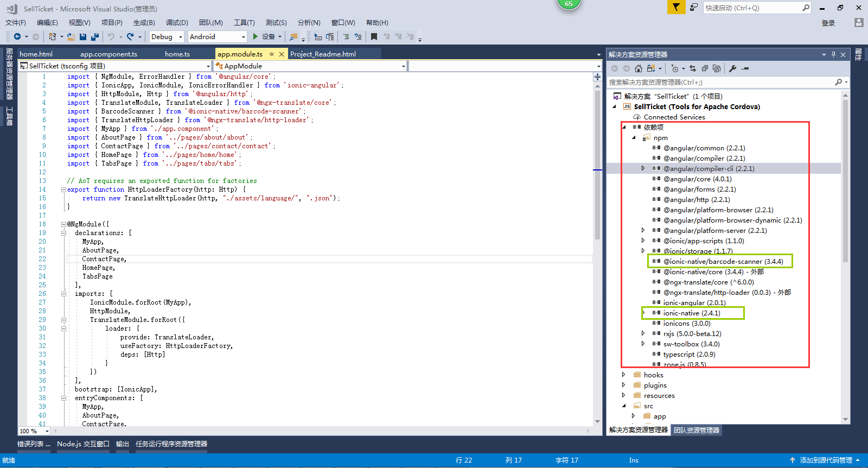Close the app.module.ts tab
Viewport: 868px width, 468px height.
282,54
